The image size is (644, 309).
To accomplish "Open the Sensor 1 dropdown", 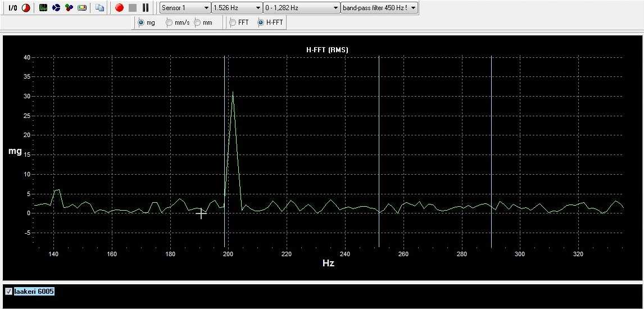I will pyautogui.click(x=185, y=8).
